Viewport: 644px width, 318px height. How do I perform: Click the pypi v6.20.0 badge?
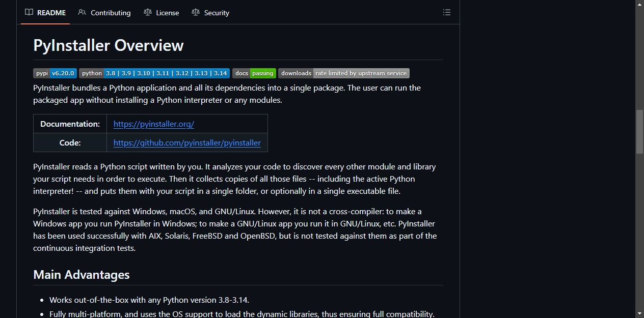[55, 73]
